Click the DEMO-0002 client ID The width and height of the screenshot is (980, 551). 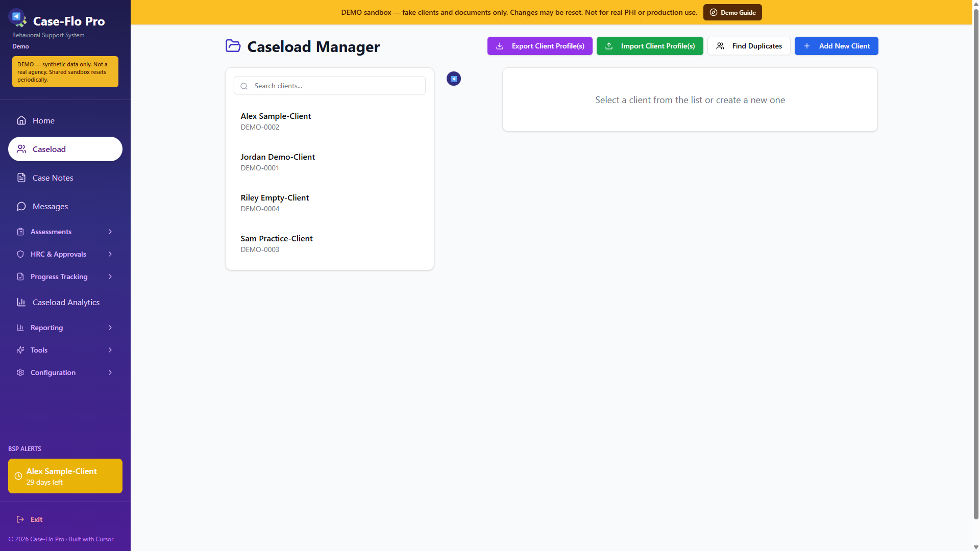point(260,127)
